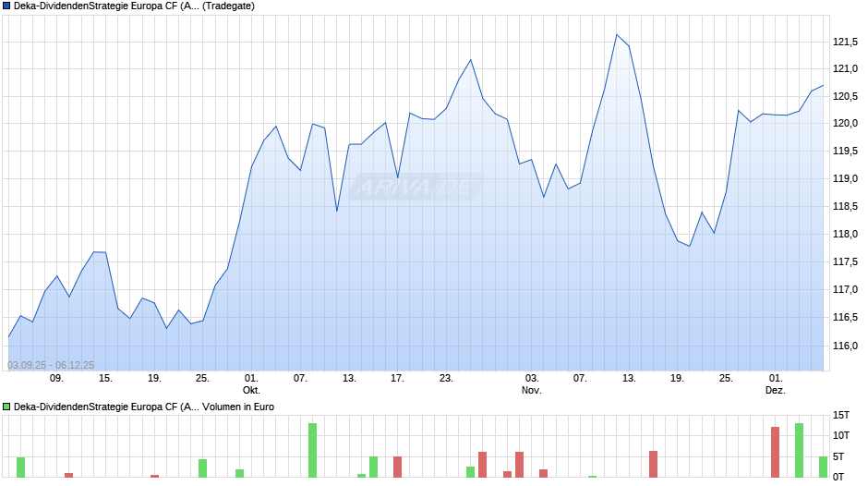Click the '119,0' price axis label
Viewport: 868px width, 486px height.
(x=845, y=178)
